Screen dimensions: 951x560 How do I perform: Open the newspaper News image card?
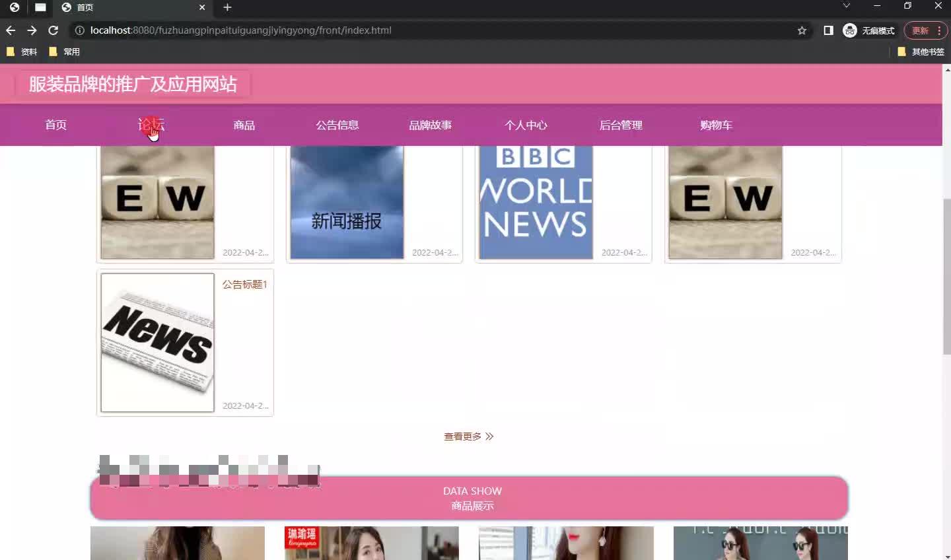[157, 342]
